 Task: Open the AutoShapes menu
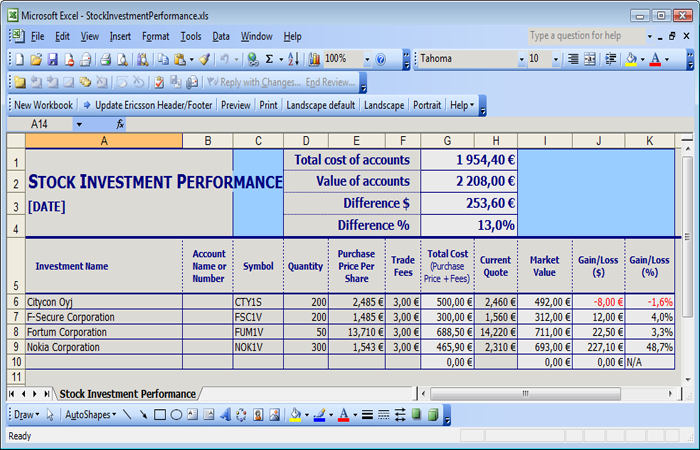point(90,414)
